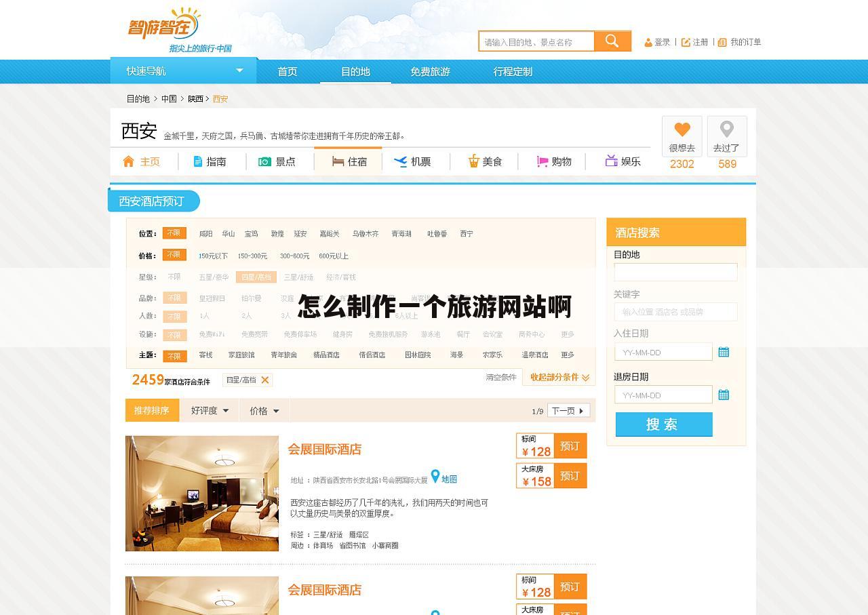Select 华山 location filter
868x615 pixels.
click(x=229, y=234)
